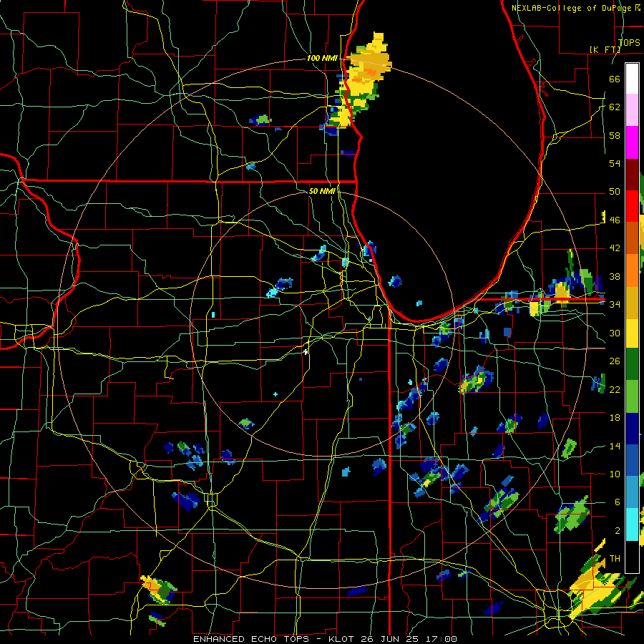Select the 14 value on the legend scale
The height and width of the screenshot is (644, 644).
(615, 446)
